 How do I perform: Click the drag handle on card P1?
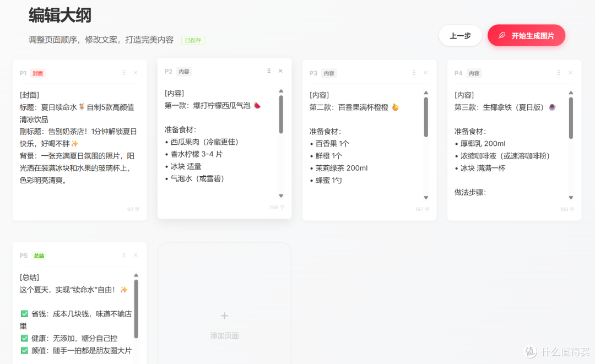(124, 73)
